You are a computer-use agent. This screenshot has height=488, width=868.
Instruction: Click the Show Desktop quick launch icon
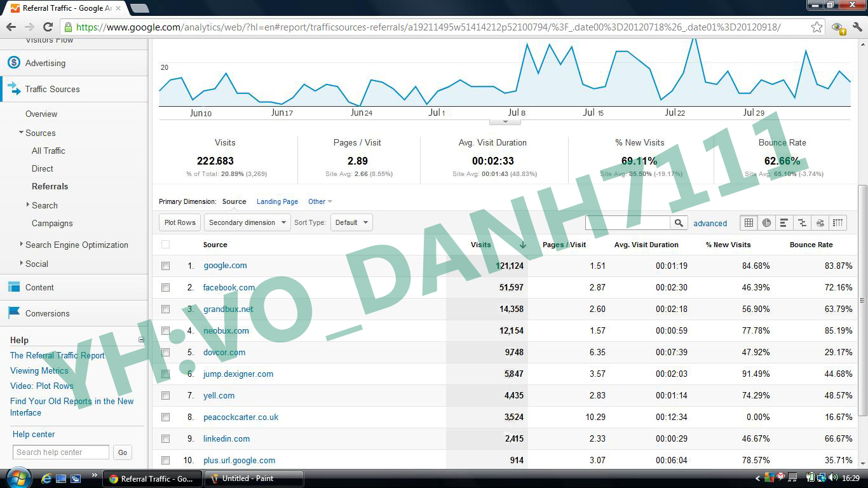(61, 478)
